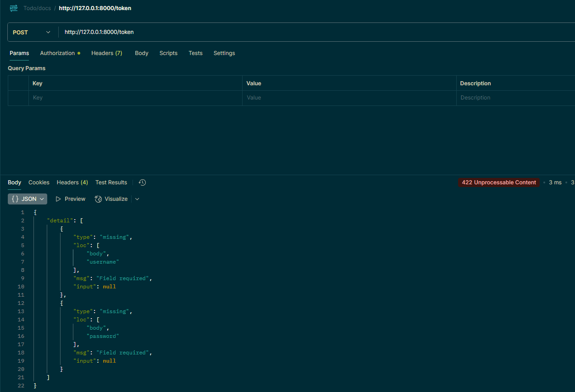This screenshot has width=575, height=392.
Task: Switch to the Authorization request tab
Action: 57,53
